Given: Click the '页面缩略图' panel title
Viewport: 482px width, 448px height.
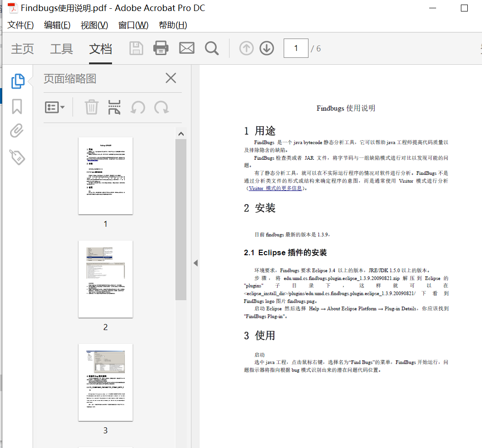Looking at the screenshot, I should click(x=70, y=78).
